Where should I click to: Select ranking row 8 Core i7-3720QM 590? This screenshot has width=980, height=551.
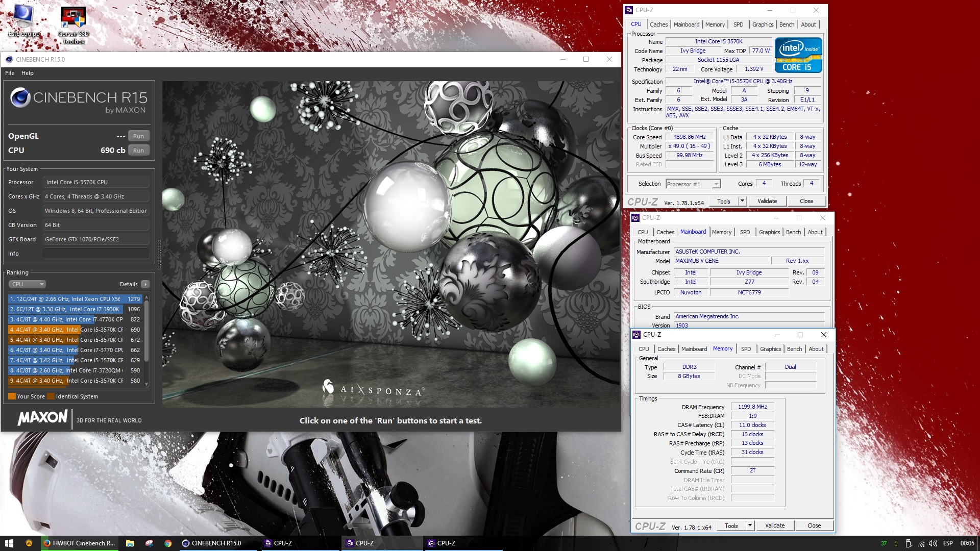(x=75, y=370)
